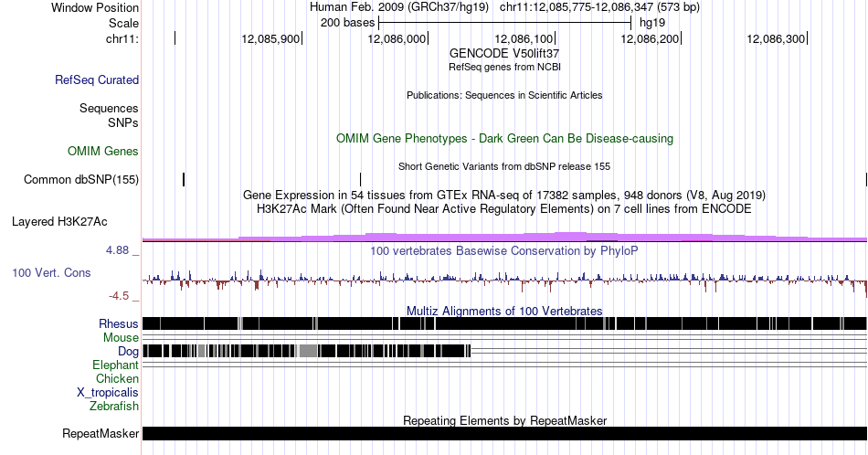This screenshot has height=455, width=868.
Task: Open the OMIM Genes track label
Action: [103, 151]
